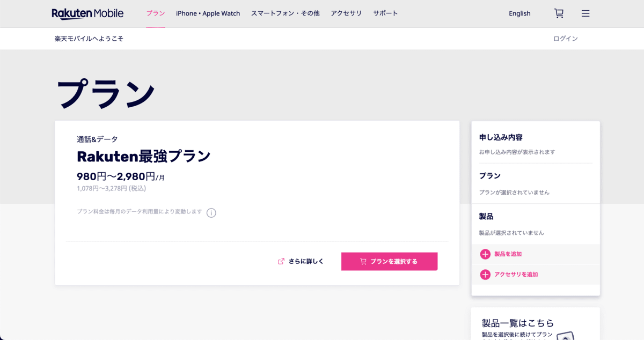Open the hamburger menu icon
The width and height of the screenshot is (644, 340).
(586, 13)
